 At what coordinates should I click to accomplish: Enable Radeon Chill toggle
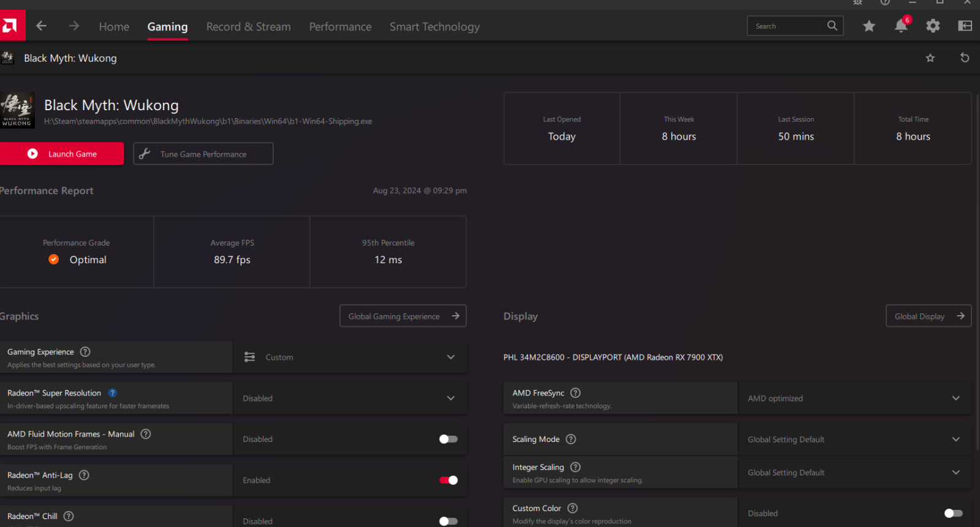point(448,521)
